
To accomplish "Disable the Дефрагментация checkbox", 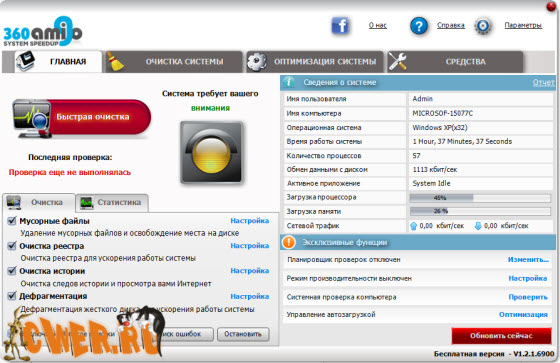I will (x=12, y=296).
